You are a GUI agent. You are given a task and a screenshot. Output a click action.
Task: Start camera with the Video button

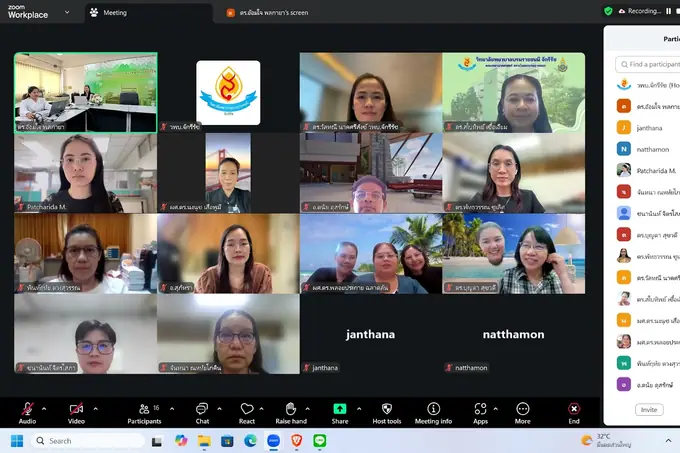76,413
